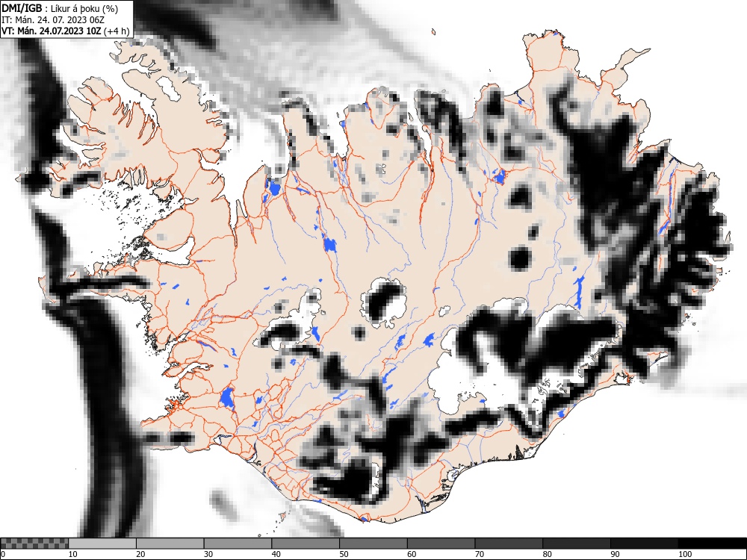This screenshot has width=747, height=560.
Task: Click the '10' label under the scale
Action: click(x=73, y=554)
